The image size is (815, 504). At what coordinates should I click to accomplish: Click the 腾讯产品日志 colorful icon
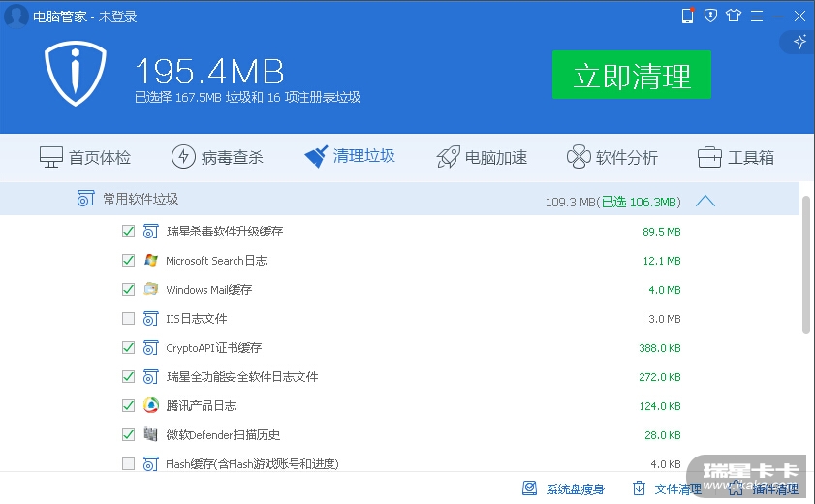point(151,405)
